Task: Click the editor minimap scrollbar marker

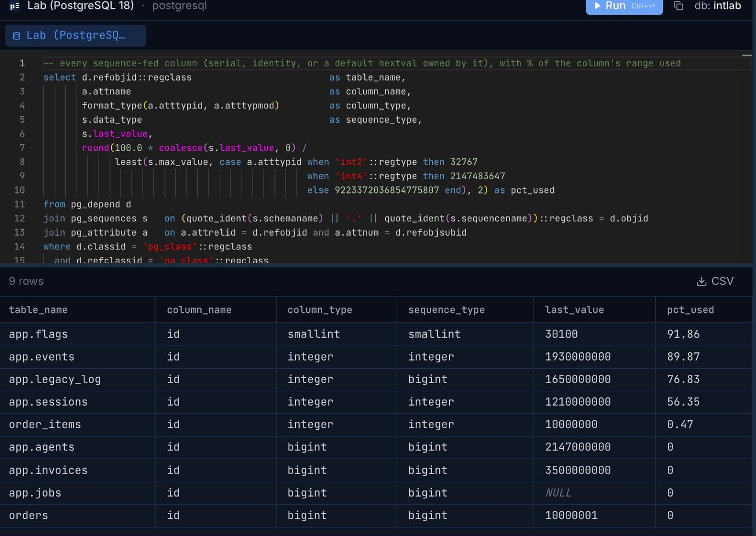Action: pos(747,55)
